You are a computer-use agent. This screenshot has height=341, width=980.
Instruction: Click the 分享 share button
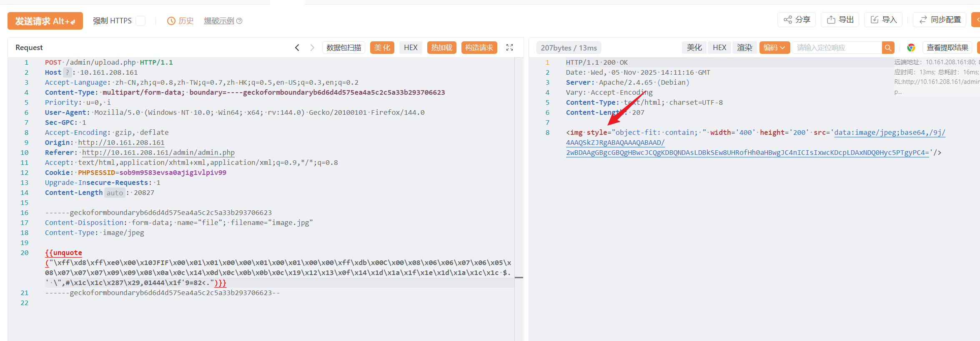click(x=797, y=20)
